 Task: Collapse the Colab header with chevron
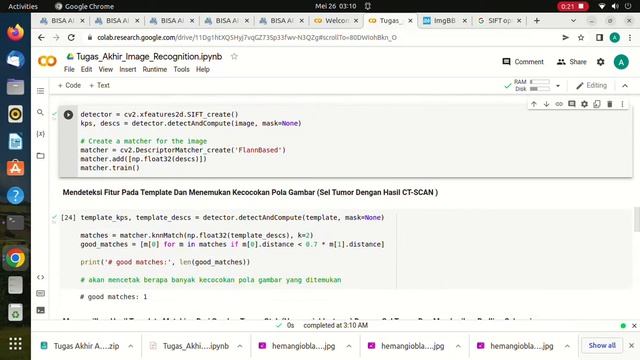point(625,86)
